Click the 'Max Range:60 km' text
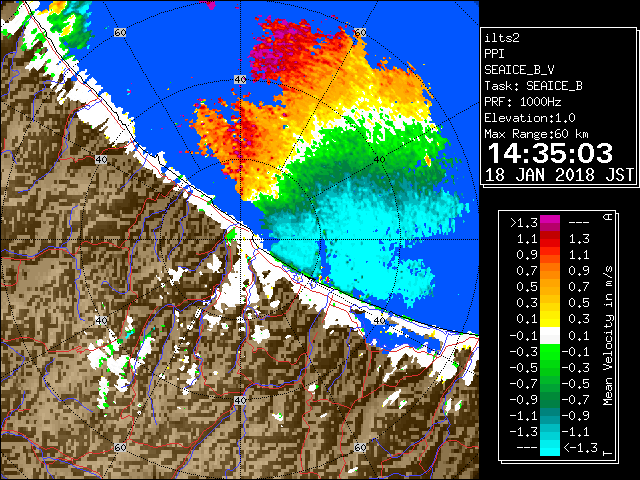 click(x=537, y=134)
